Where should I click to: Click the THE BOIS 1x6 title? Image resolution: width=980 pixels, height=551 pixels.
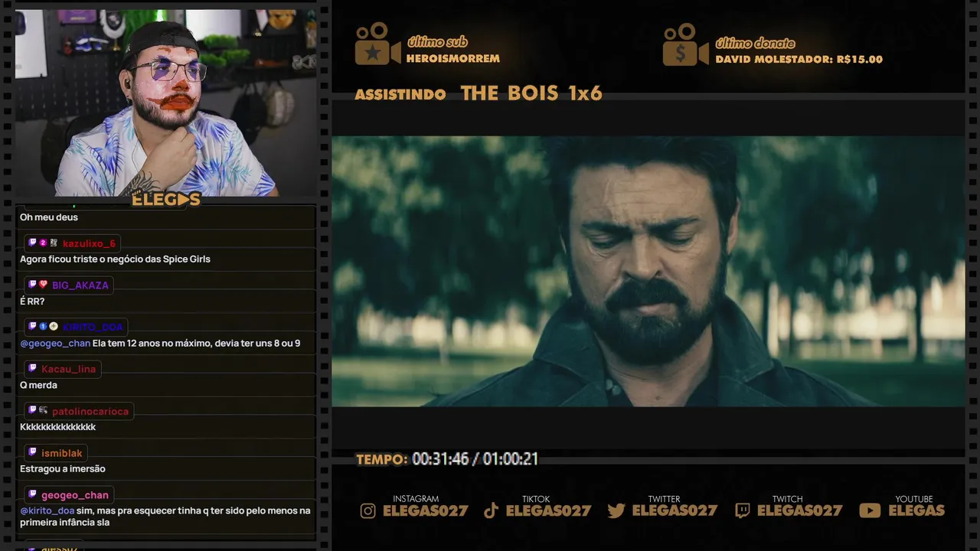coord(531,93)
